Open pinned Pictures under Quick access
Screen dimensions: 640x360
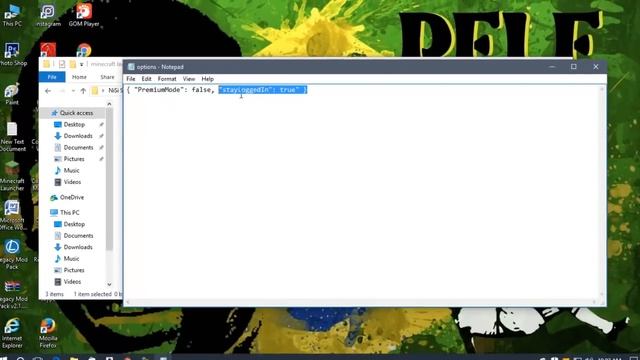[x=73, y=159]
